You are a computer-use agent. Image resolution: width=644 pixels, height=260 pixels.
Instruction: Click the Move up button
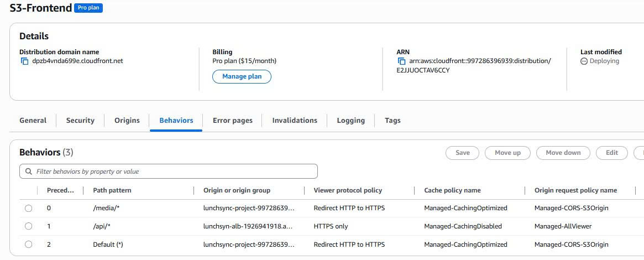click(x=507, y=153)
